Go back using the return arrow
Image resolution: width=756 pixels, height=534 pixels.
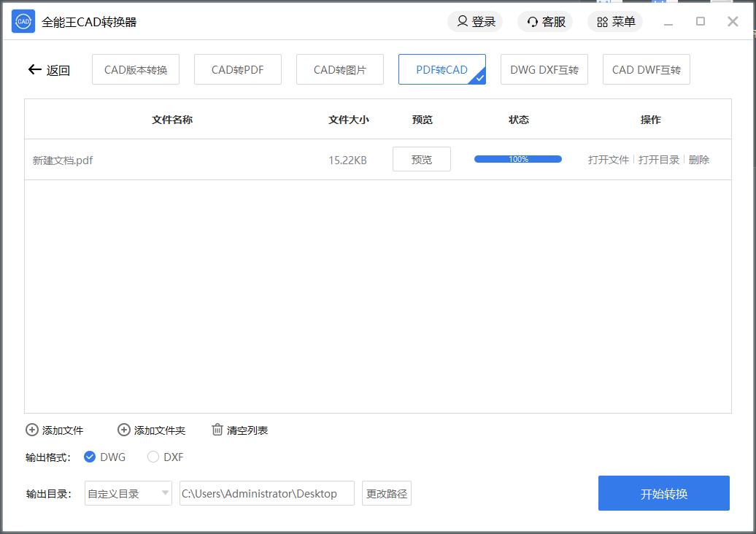(x=35, y=70)
